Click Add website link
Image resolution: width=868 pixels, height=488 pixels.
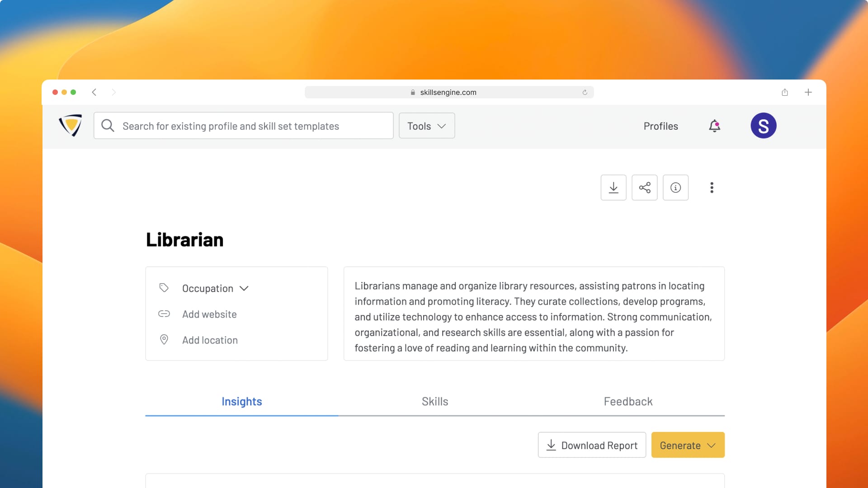[209, 314]
